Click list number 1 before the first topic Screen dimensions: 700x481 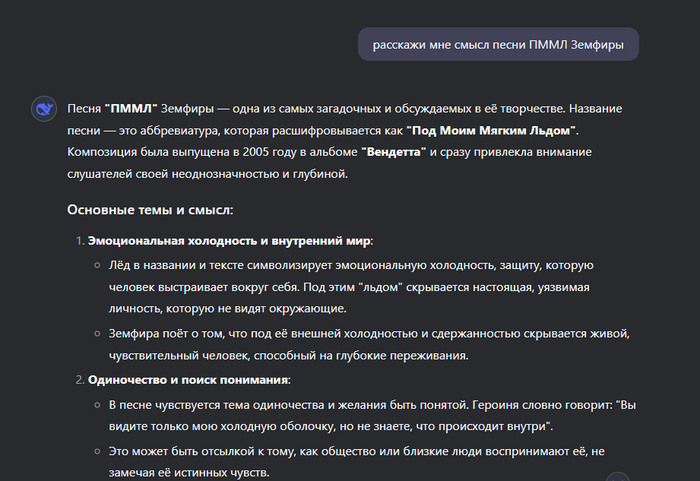[x=79, y=241]
